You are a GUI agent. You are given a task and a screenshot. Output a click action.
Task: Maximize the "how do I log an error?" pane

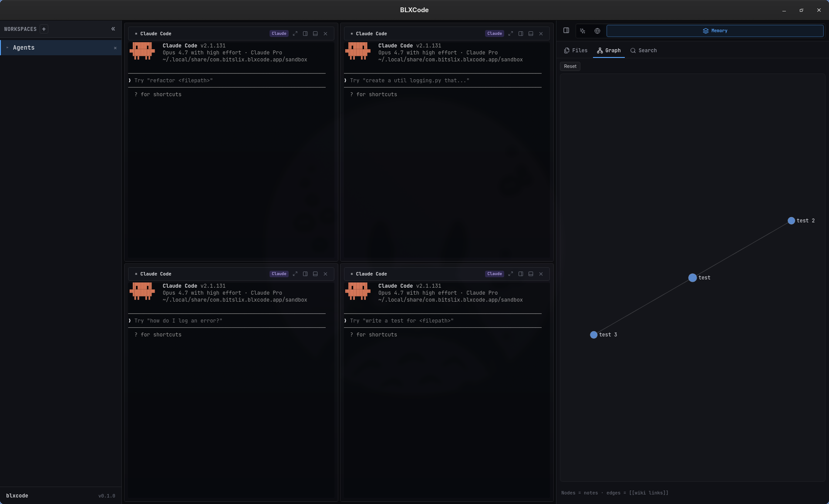coord(295,274)
